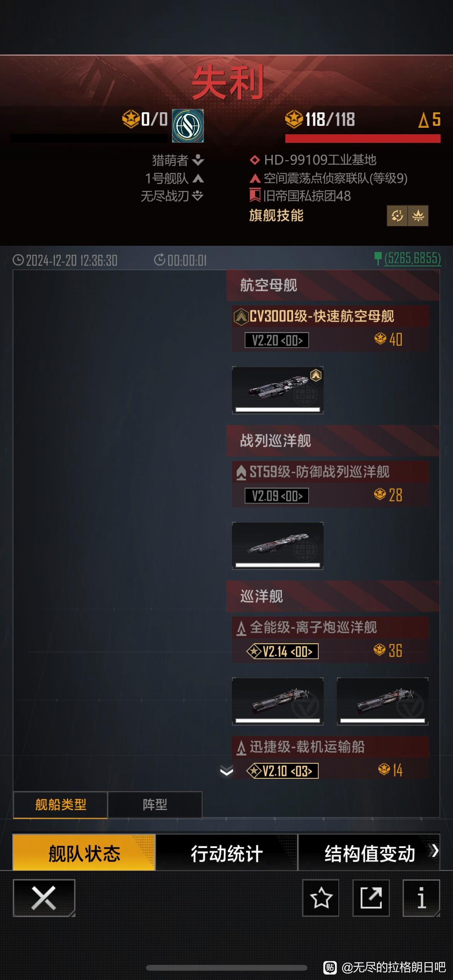This screenshot has width=453, height=980.
Task: Click the favorite star icon button
Action: pyautogui.click(x=321, y=898)
